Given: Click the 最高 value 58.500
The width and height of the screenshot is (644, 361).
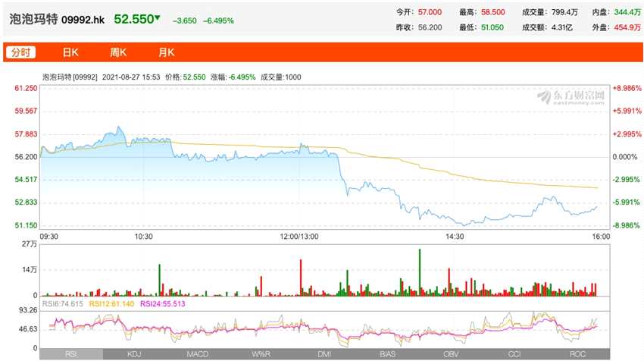Looking at the screenshot, I should (493, 12).
